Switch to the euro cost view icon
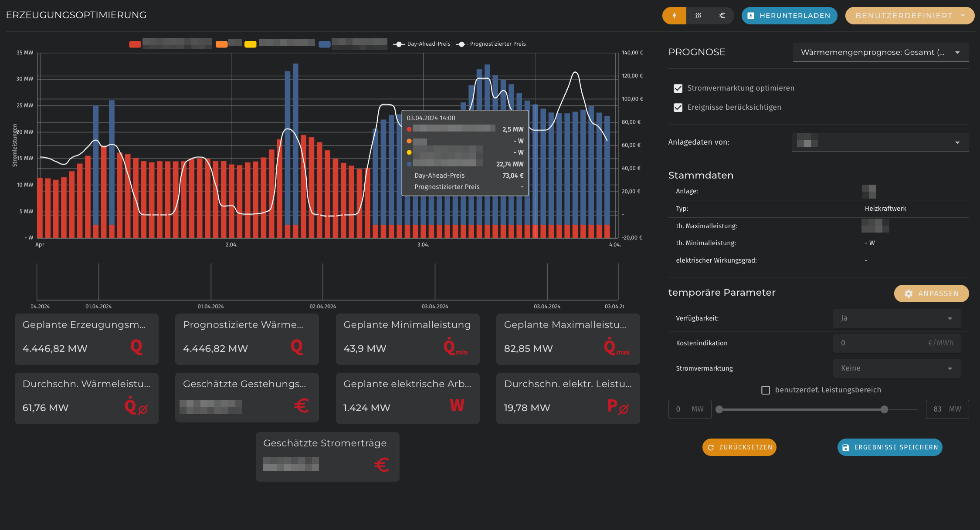Image resolution: width=980 pixels, height=530 pixels. coord(722,16)
